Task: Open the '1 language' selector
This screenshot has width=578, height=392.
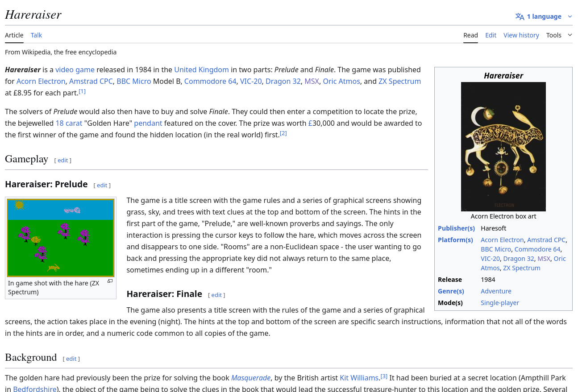Action: [544, 17]
